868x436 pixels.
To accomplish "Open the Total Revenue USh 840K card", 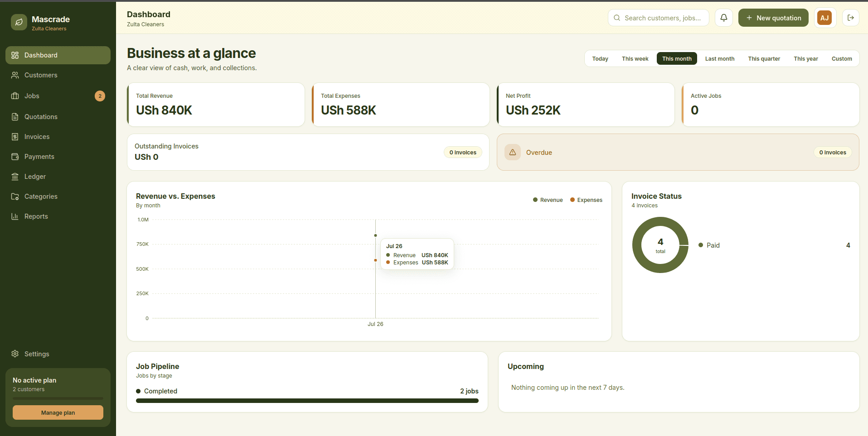I will 216,105.
